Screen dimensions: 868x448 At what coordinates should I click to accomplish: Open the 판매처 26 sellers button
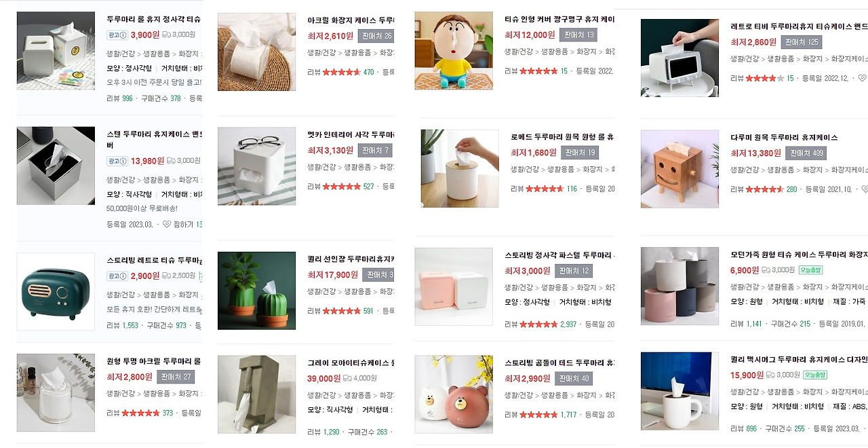[x=376, y=36]
